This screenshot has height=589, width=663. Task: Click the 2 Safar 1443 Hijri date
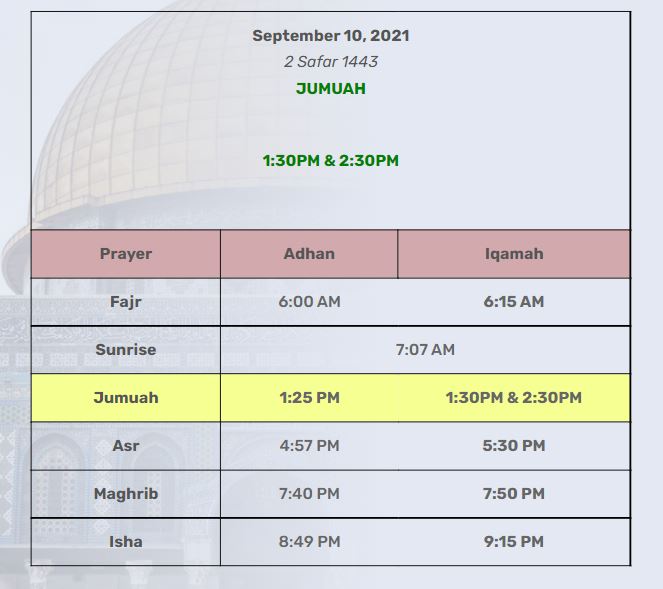[331, 62]
